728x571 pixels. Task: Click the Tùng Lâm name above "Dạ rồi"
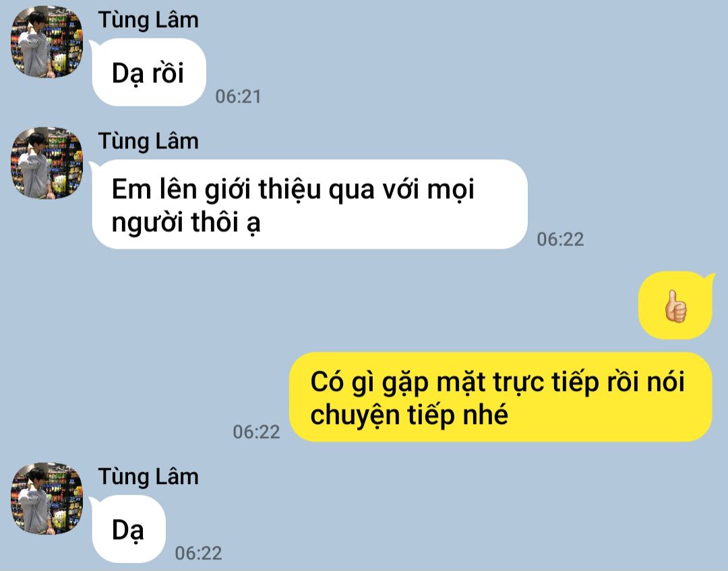click(148, 21)
